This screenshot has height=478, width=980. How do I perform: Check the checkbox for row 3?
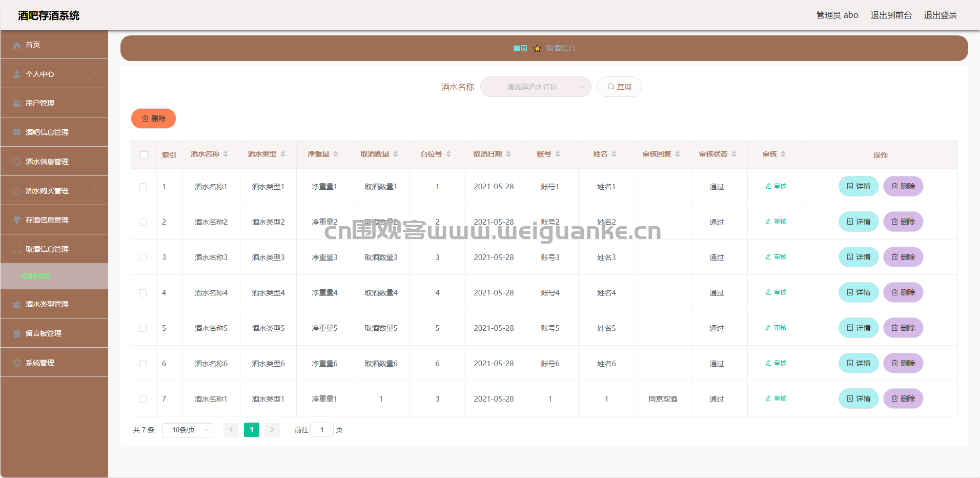pyautogui.click(x=143, y=257)
